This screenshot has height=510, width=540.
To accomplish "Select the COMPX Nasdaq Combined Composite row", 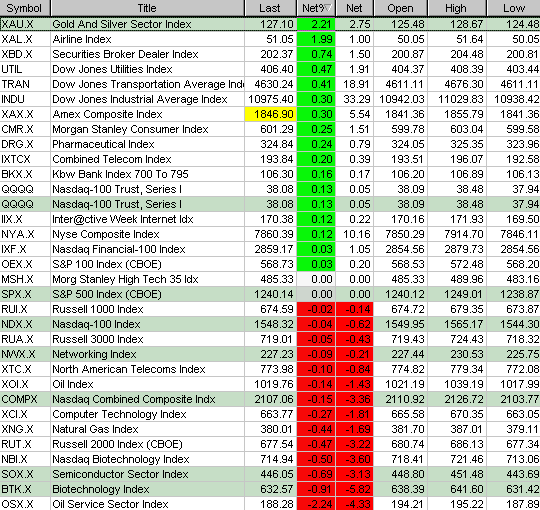I will [x=270, y=399].
